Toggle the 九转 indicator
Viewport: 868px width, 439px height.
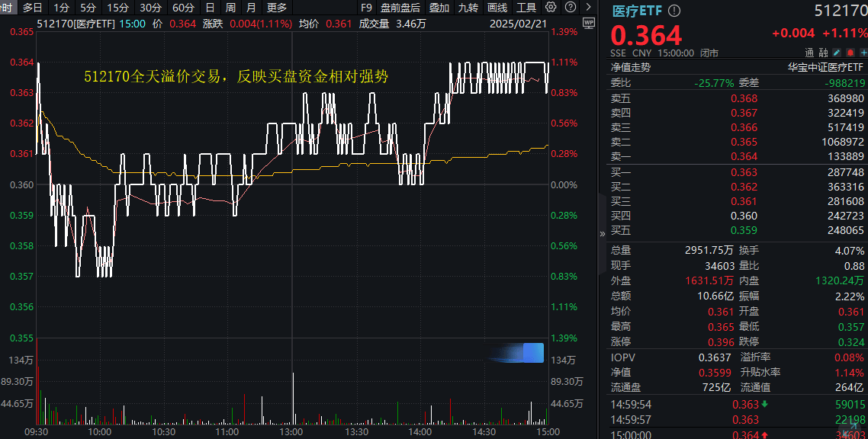(468, 7)
